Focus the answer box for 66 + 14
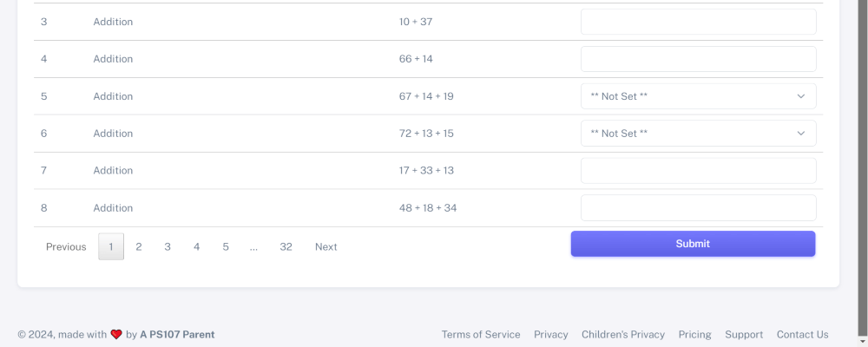The height and width of the screenshot is (347, 868). coord(698,59)
